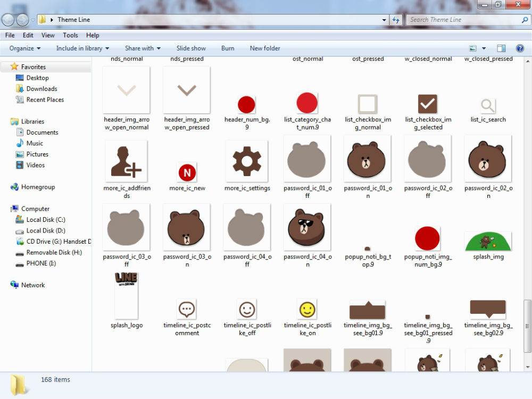Open the Help question mark icon
The width and height of the screenshot is (532, 399).
(520, 48)
